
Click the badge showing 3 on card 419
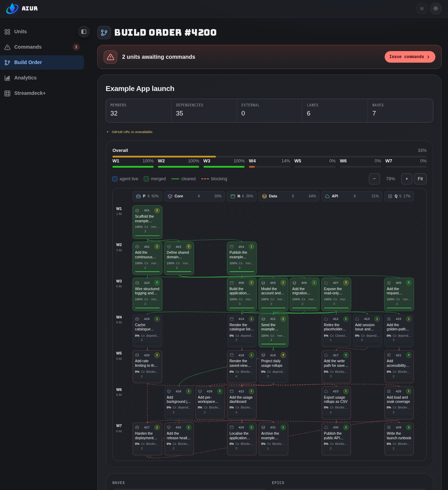point(283,355)
